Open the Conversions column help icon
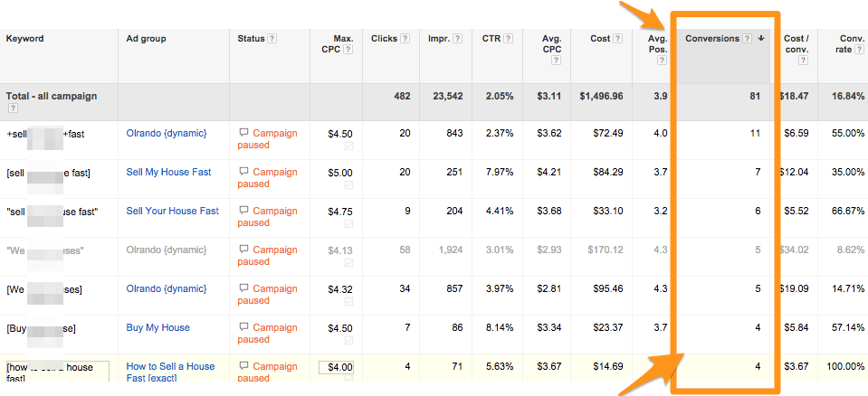The image size is (868, 396). point(747,39)
